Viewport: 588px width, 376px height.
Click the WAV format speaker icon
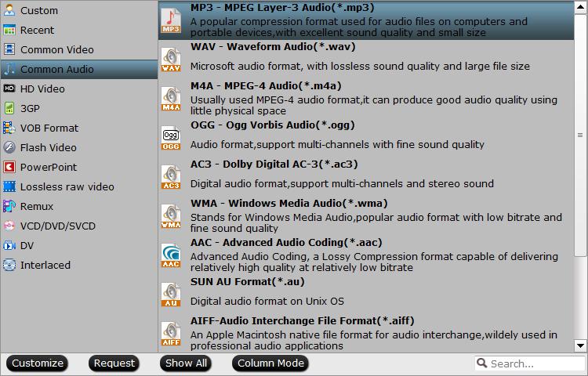coord(171,60)
